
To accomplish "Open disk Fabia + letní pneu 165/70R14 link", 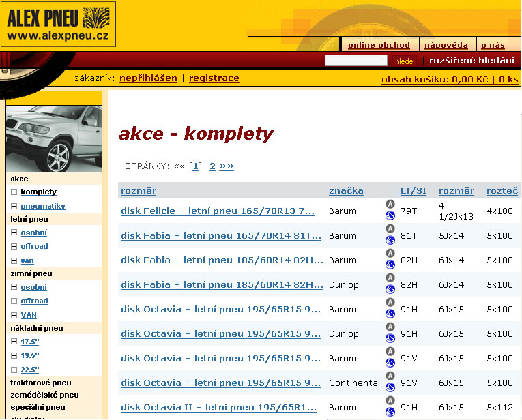I will pos(221,235).
